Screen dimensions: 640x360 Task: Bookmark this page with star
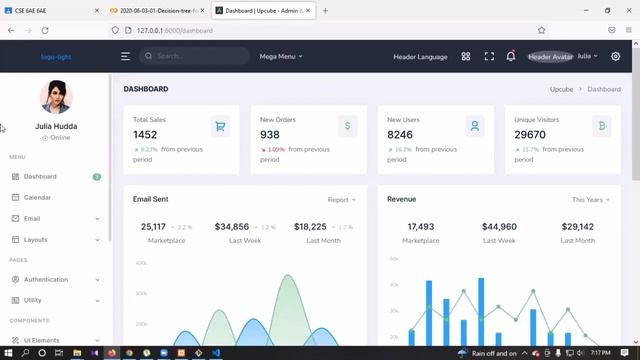pyautogui.click(x=541, y=30)
